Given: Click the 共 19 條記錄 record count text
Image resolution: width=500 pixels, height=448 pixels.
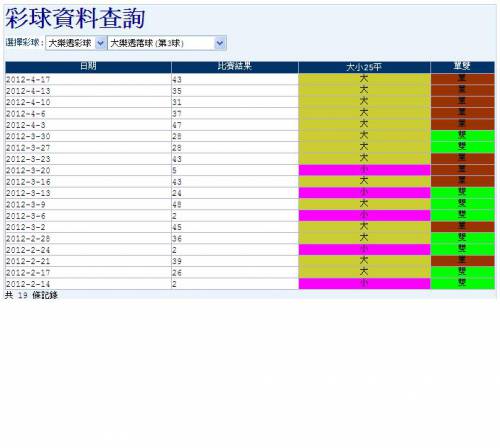Looking at the screenshot, I should (x=31, y=295).
